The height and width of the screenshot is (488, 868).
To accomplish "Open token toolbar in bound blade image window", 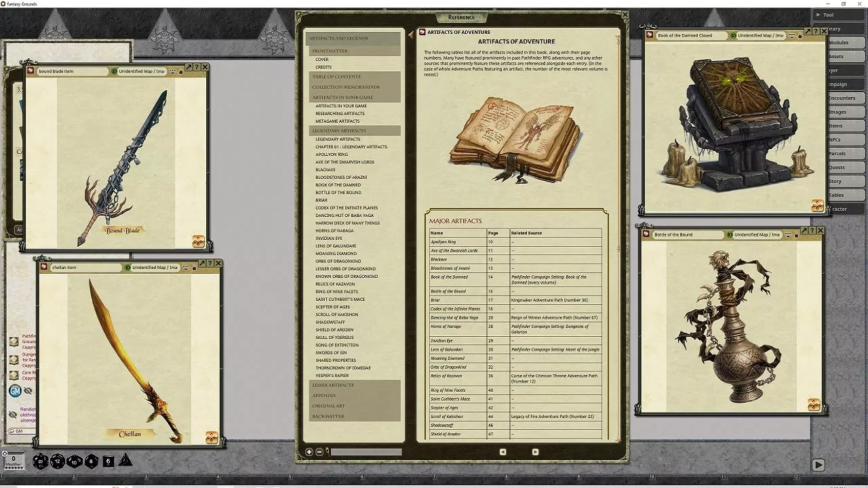I will click(198, 241).
